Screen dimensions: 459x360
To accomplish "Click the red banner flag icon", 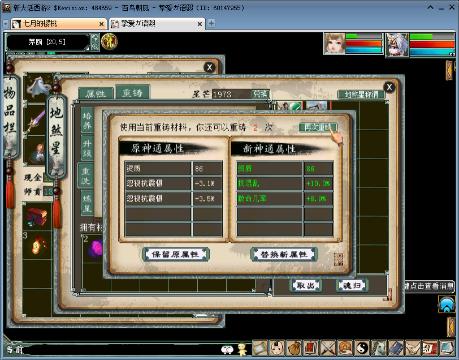I will tap(311, 348).
